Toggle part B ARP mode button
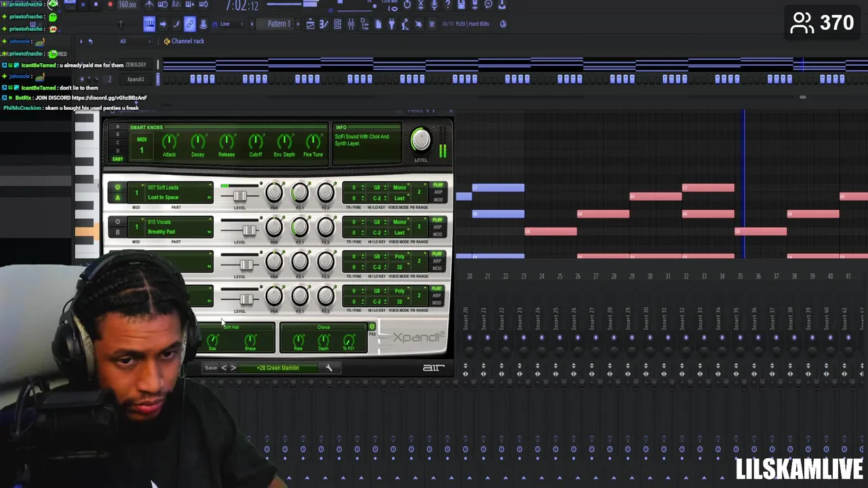The width and height of the screenshot is (868, 488). tap(438, 227)
